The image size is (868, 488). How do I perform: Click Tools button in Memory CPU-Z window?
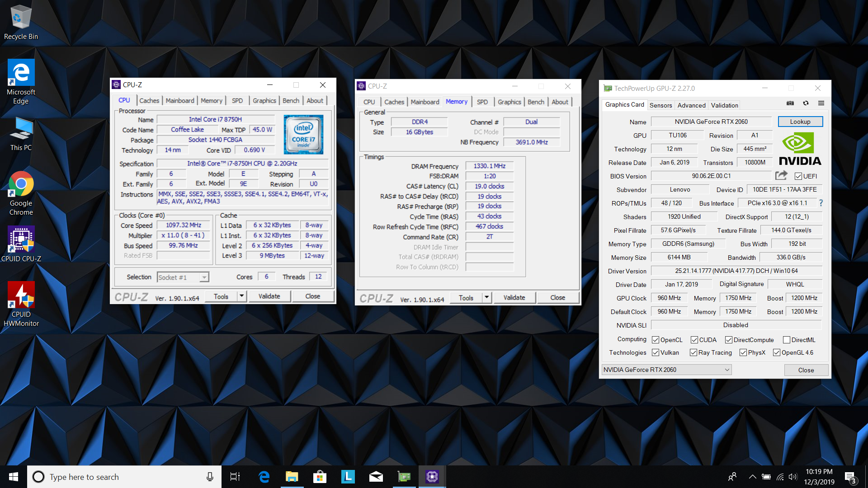[466, 297]
